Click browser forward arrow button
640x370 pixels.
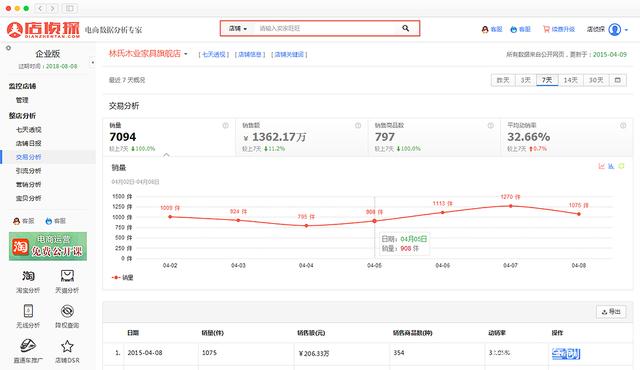52,8
